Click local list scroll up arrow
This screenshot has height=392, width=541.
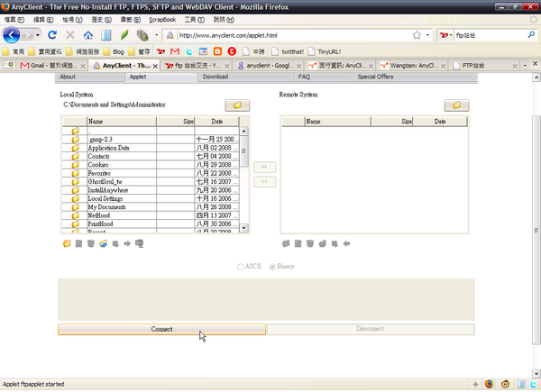coord(244,131)
